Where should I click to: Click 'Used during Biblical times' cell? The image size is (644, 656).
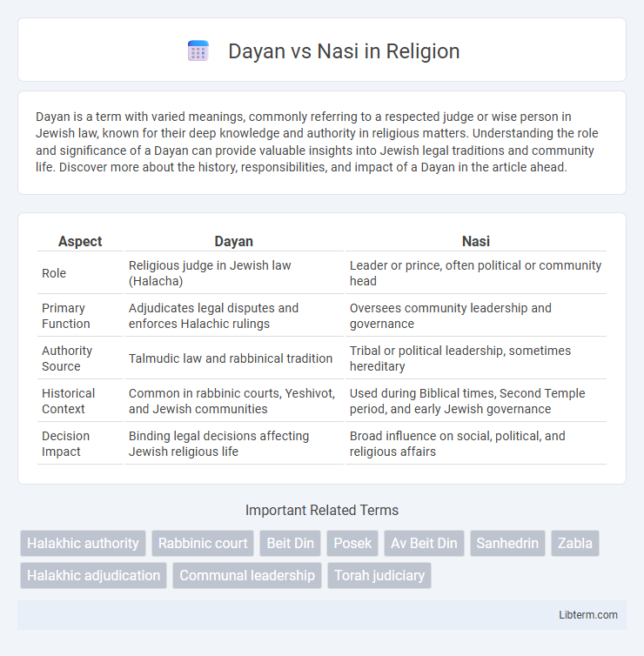[476, 401]
